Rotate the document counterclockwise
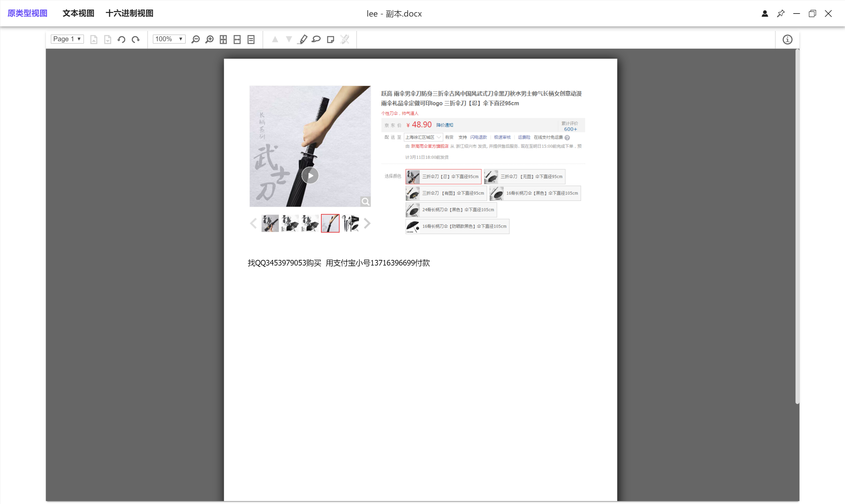845x504 pixels. click(121, 39)
